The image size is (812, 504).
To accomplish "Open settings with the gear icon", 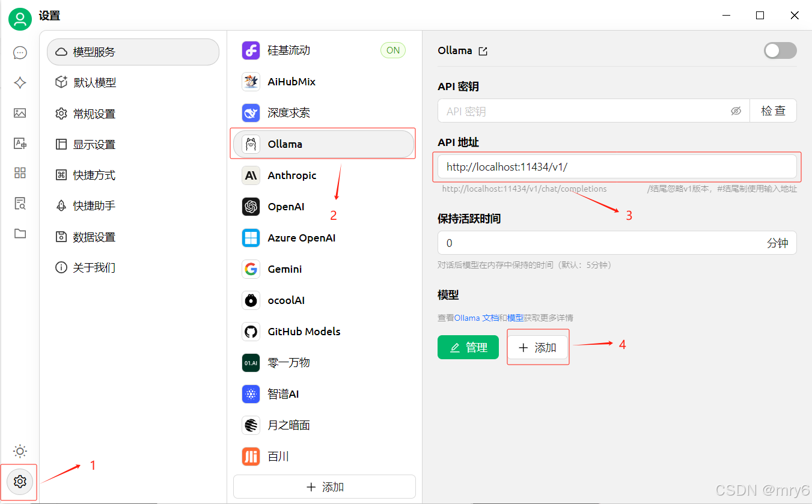I will pos(20,482).
